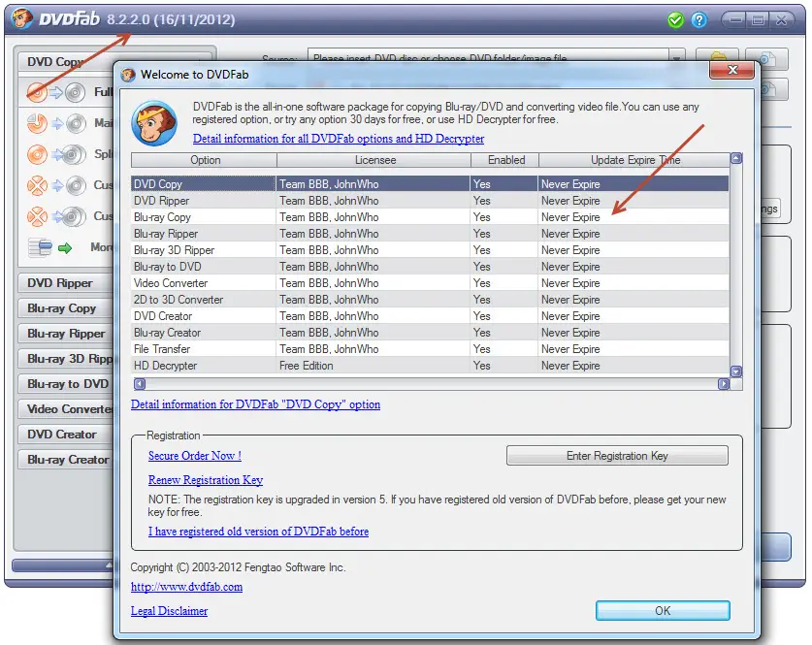Follow the Renew Registration Key link

(206, 480)
